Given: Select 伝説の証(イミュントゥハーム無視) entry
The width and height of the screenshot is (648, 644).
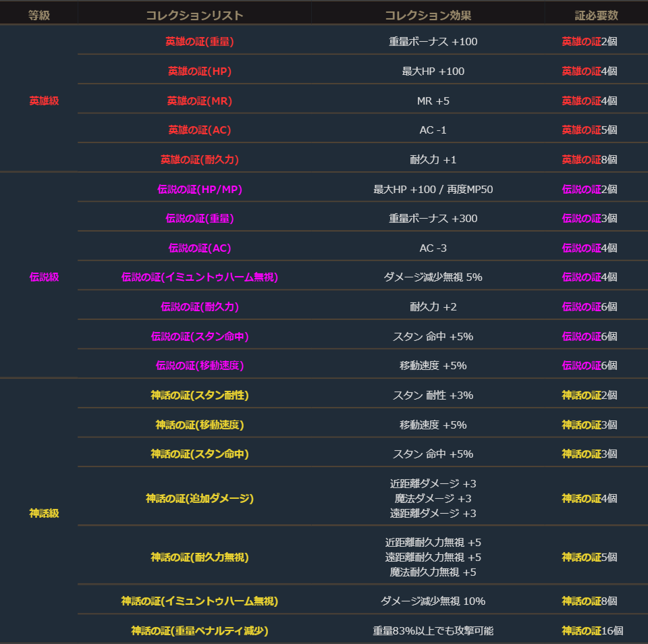Looking at the screenshot, I should [199, 277].
